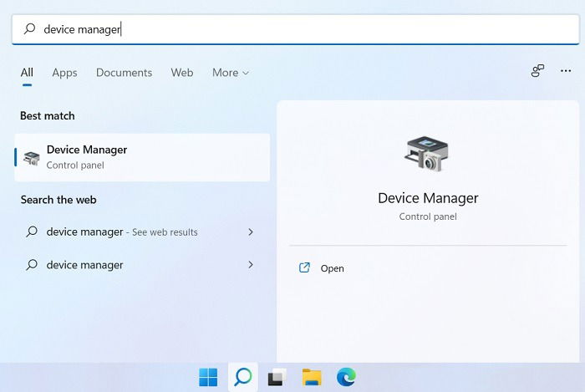Select the All filter tab
The width and height of the screenshot is (585, 392).
tap(27, 73)
